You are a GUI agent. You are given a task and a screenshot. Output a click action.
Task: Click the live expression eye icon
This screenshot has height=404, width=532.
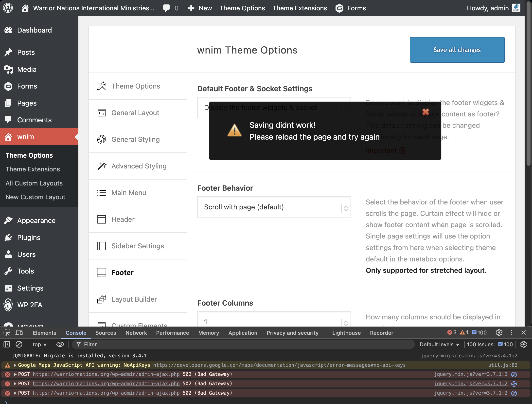point(60,344)
